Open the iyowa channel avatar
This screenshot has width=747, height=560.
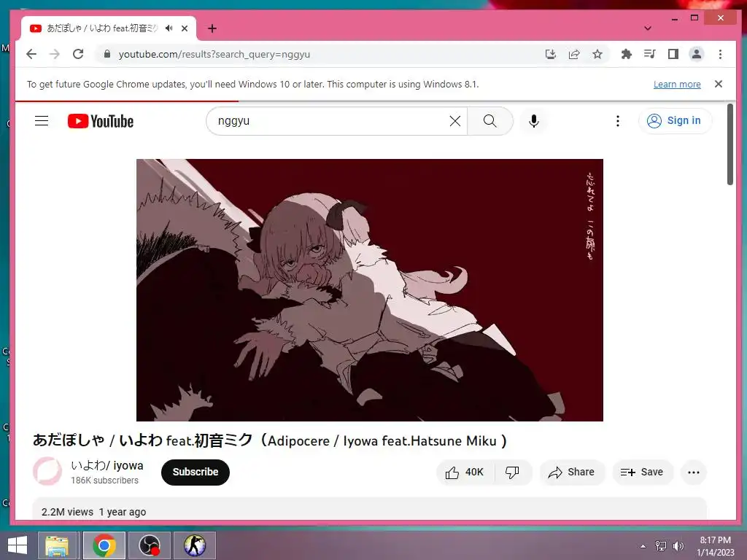click(x=47, y=472)
